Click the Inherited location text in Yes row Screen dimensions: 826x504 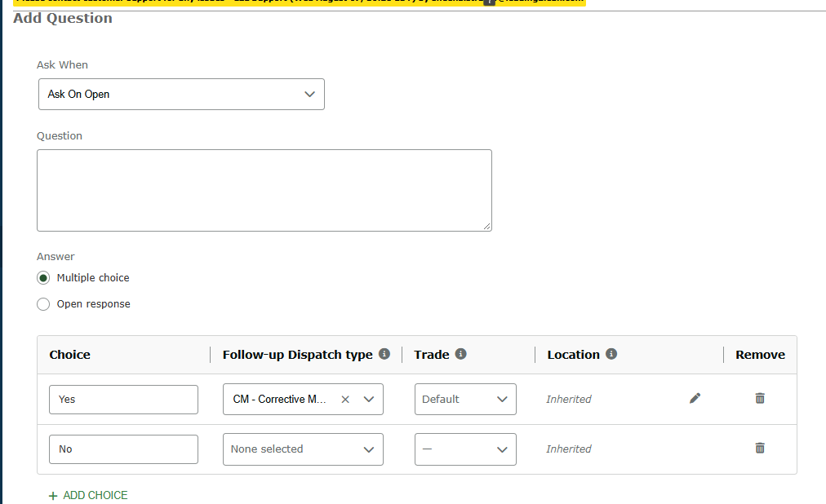click(x=569, y=400)
